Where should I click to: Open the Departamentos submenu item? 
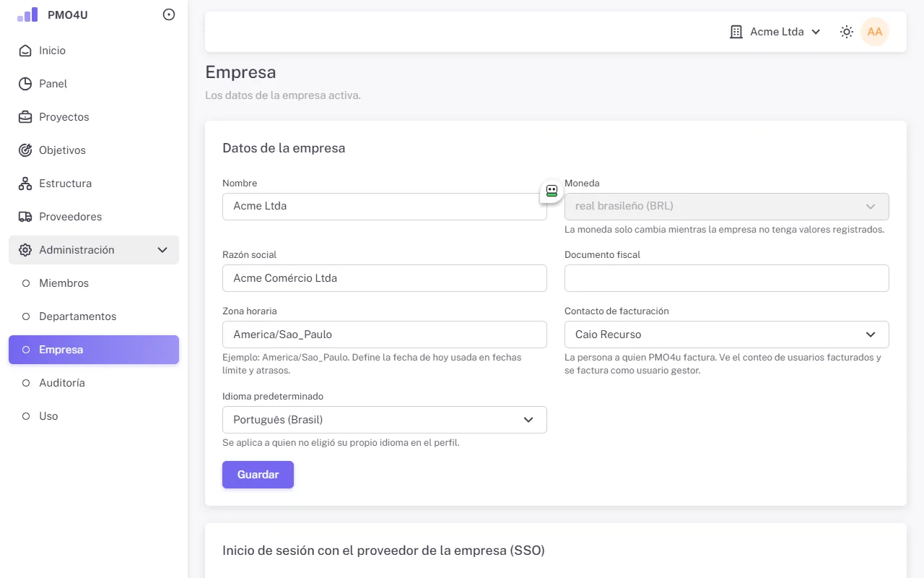(94, 316)
